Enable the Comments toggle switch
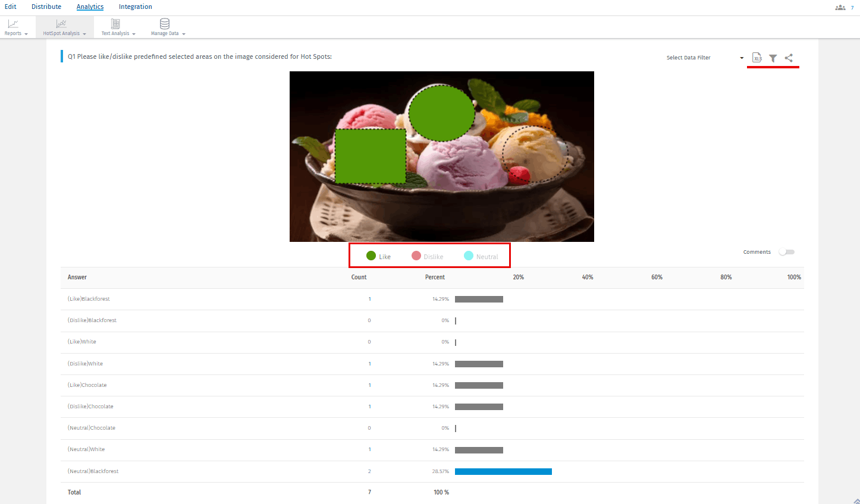Viewport: 860px width, 504px height. (x=786, y=252)
